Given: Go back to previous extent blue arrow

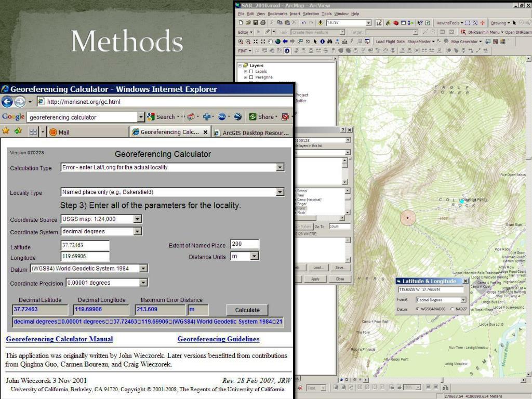Looking at the screenshot, I should click(285, 42).
